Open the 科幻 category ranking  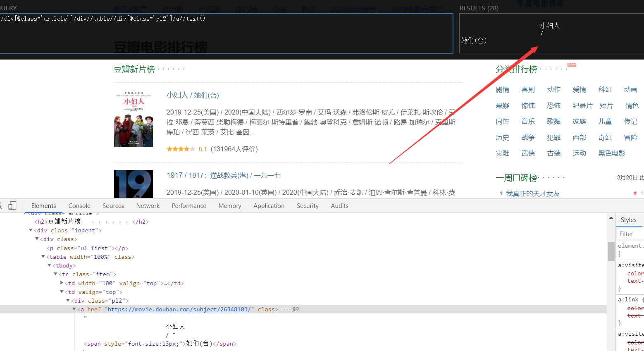[x=605, y=90]
